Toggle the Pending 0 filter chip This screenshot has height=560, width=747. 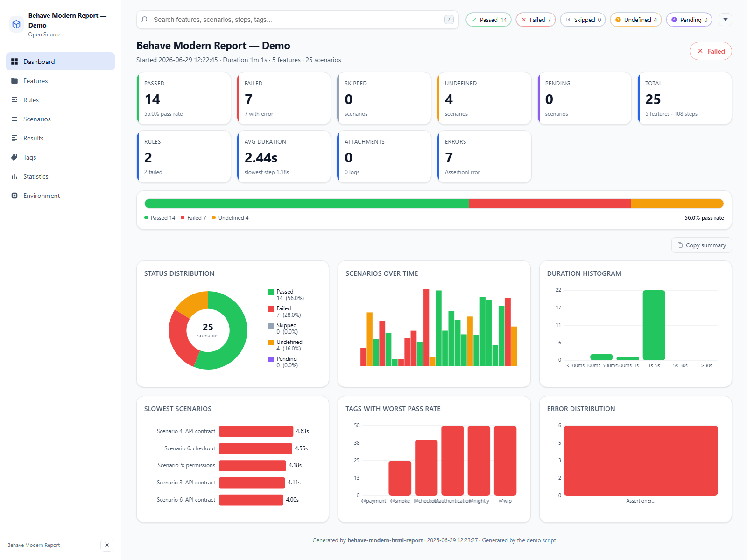[689, 20]
